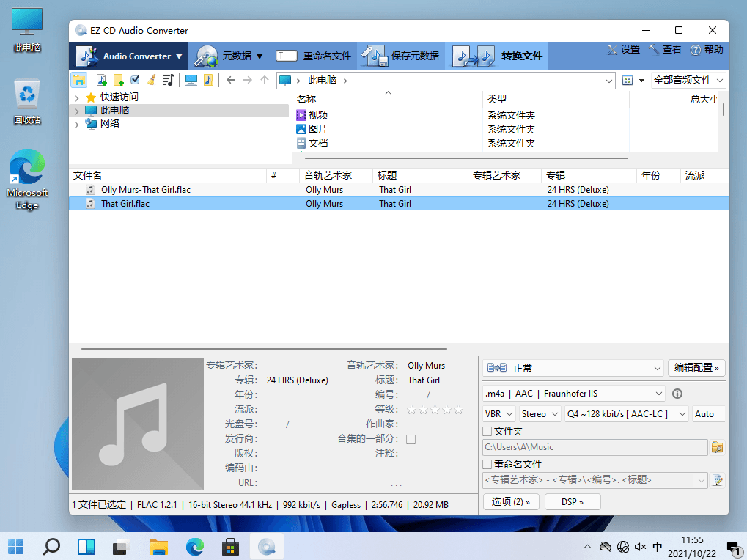Toggle the file browser folder panel icon

click(x=78, y=80)
